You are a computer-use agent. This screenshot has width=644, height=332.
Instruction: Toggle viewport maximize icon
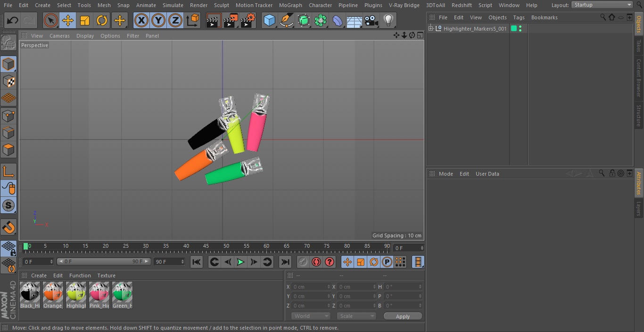tap(420, 35)
